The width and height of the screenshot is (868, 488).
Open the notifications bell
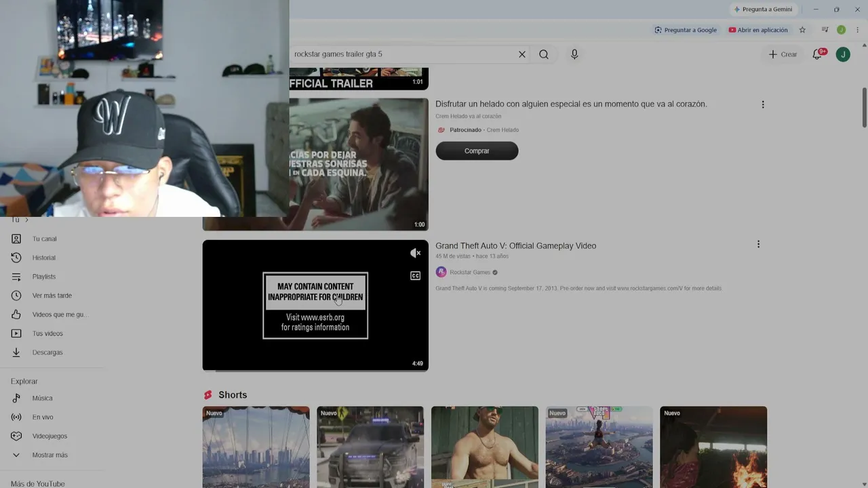click(x=817, y=54)
